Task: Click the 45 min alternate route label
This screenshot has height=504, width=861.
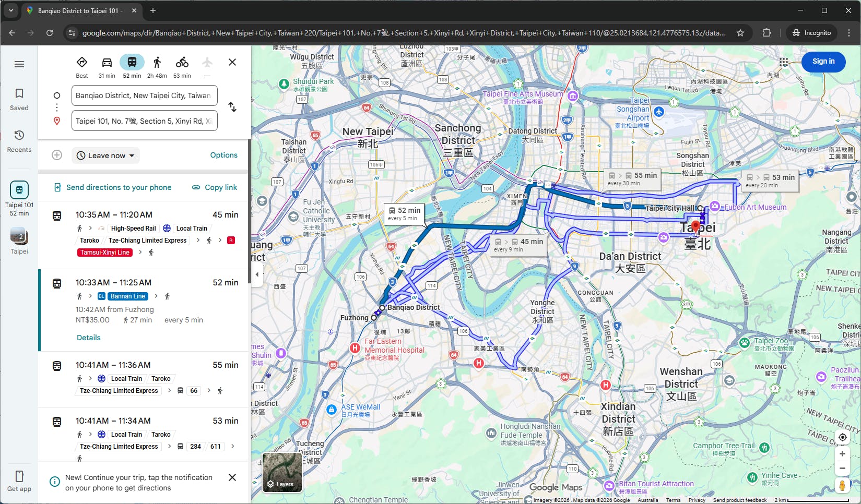Action: pyautogui.click(x=518, y=245)
